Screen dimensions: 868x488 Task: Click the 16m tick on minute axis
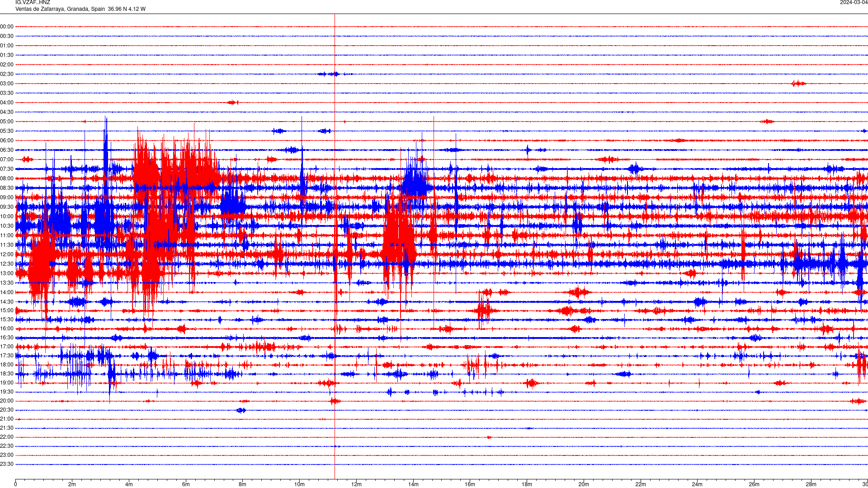click(470, 484)
